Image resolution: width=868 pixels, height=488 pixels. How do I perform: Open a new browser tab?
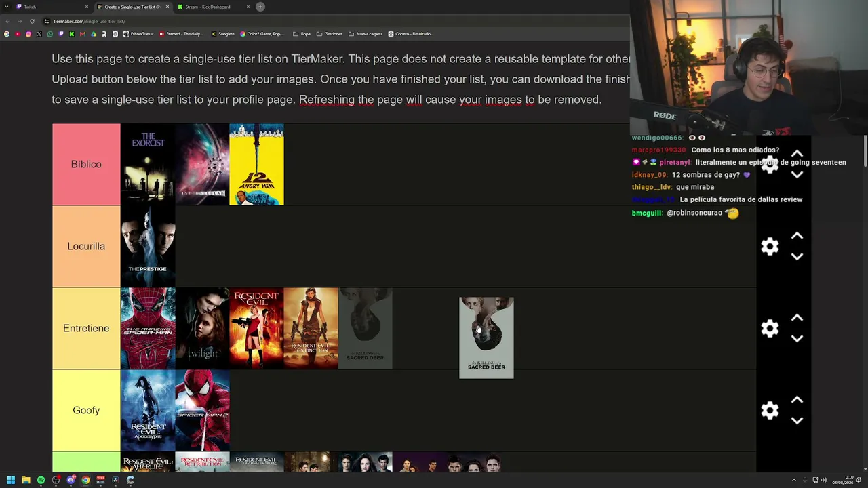260,7
